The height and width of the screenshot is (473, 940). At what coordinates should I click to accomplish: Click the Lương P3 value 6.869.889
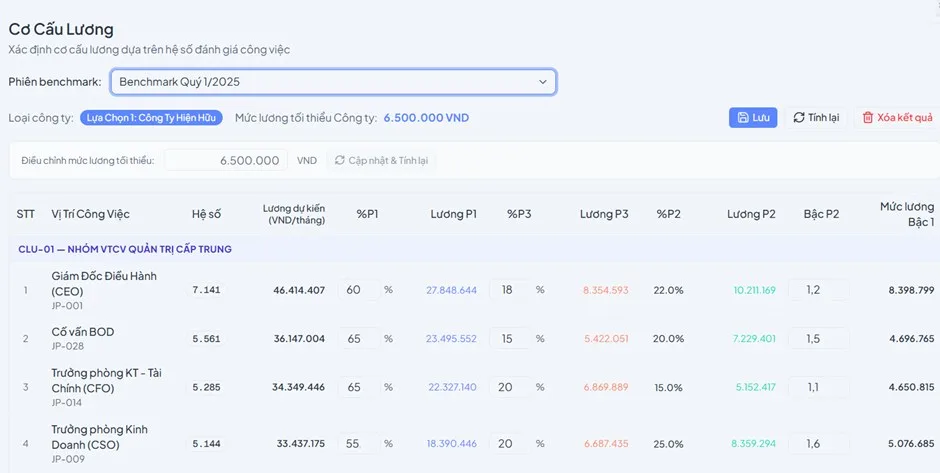tap(606, 387)
